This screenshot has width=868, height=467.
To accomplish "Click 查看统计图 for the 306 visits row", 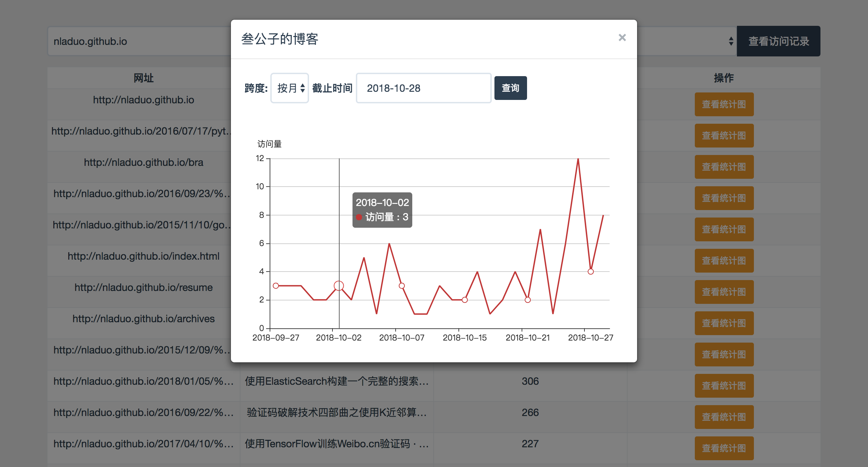I will pos(724,386).
